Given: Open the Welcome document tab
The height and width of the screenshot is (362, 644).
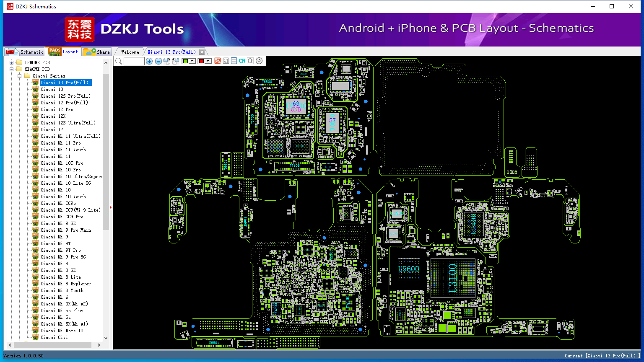Looking at the screenshot, I should click(x=130, y=52).
